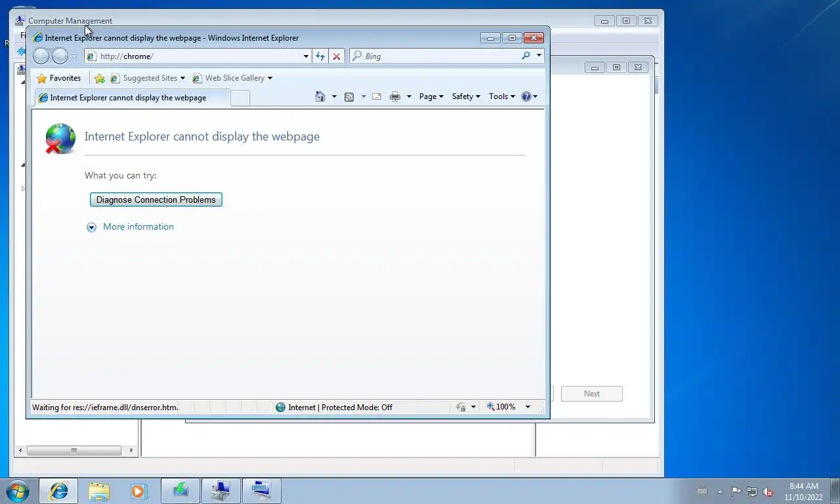840x504 pixels.
Task: Open Suggested Sites in favorites bar
Action: point(148,78)
